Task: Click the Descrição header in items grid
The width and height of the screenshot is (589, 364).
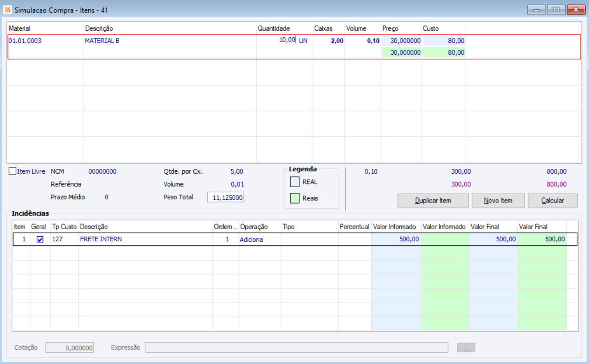Action: coord(170,28)
